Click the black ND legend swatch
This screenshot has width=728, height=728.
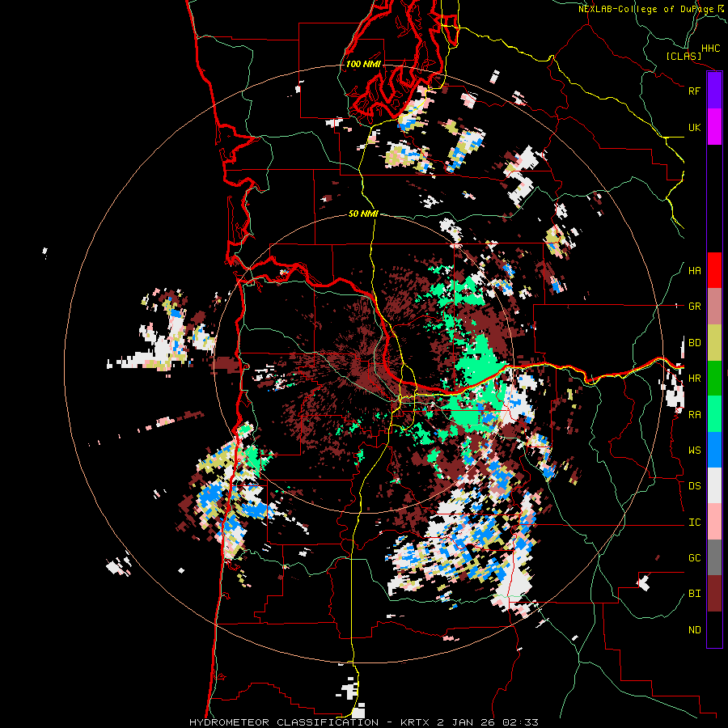714,629
